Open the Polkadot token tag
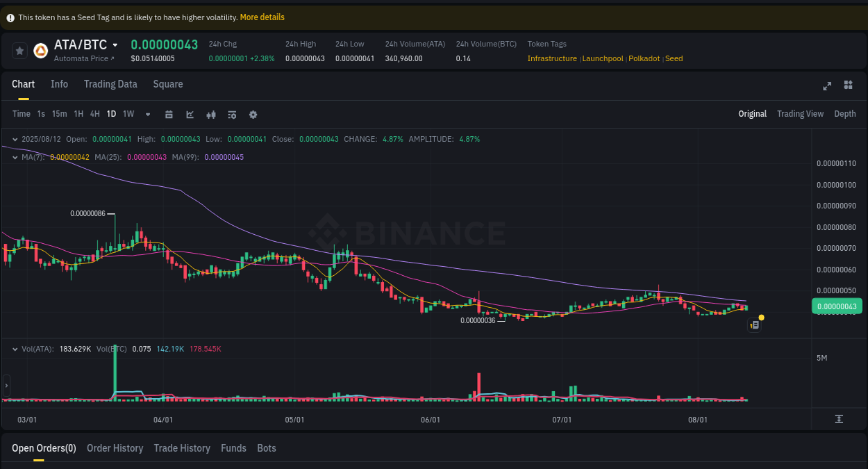This screenshot has width=868, height=469. 644,58
